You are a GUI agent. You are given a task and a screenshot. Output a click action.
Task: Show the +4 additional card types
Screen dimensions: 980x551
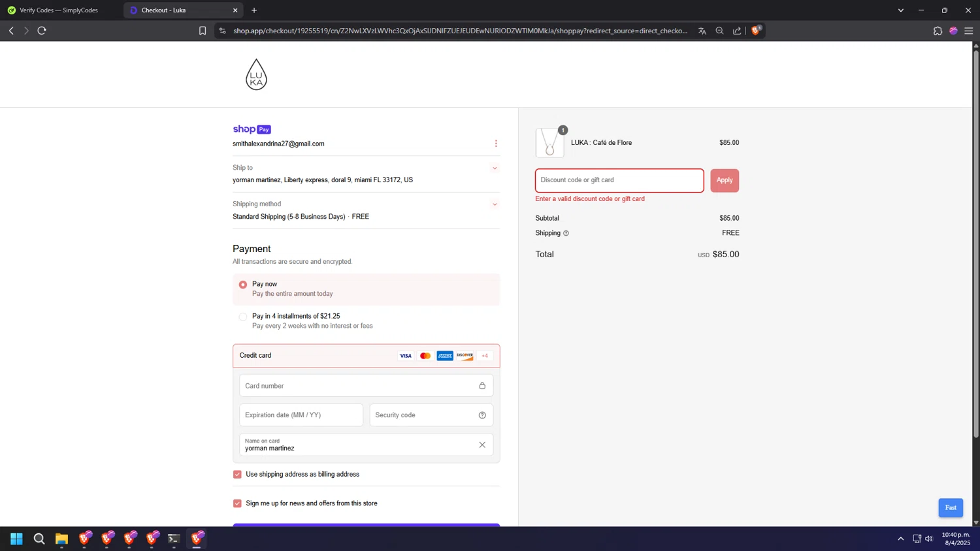click(x=485, y=356)
